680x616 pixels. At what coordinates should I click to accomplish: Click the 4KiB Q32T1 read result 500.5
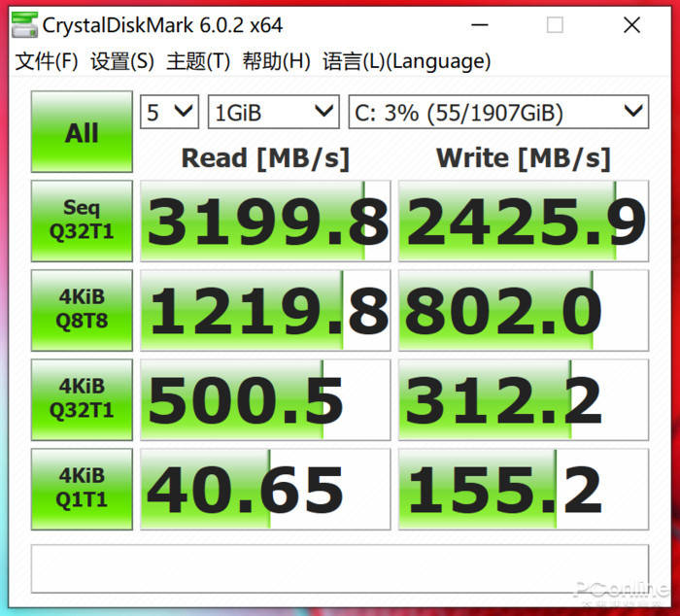point(265,399)
